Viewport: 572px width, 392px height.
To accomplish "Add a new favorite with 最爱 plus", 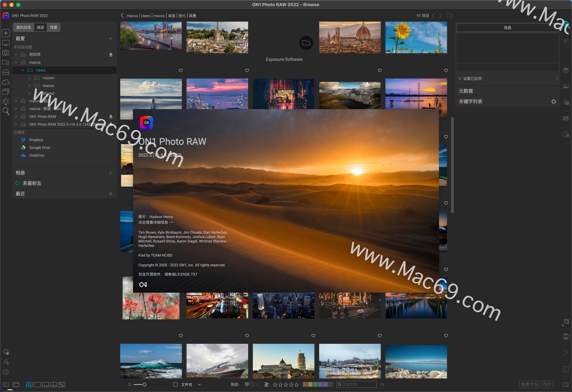I will pyautogui.click(x=110, y=39).
